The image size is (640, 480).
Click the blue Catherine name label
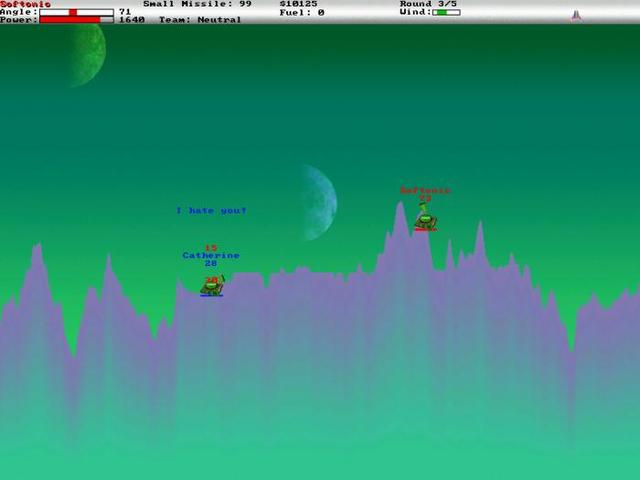210,256
